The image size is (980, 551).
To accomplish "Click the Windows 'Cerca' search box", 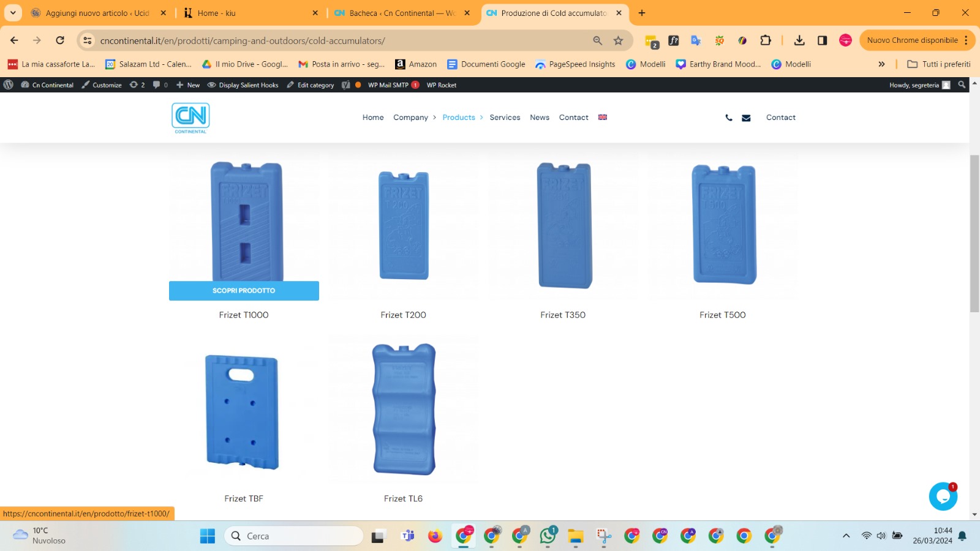I will 294,536.
